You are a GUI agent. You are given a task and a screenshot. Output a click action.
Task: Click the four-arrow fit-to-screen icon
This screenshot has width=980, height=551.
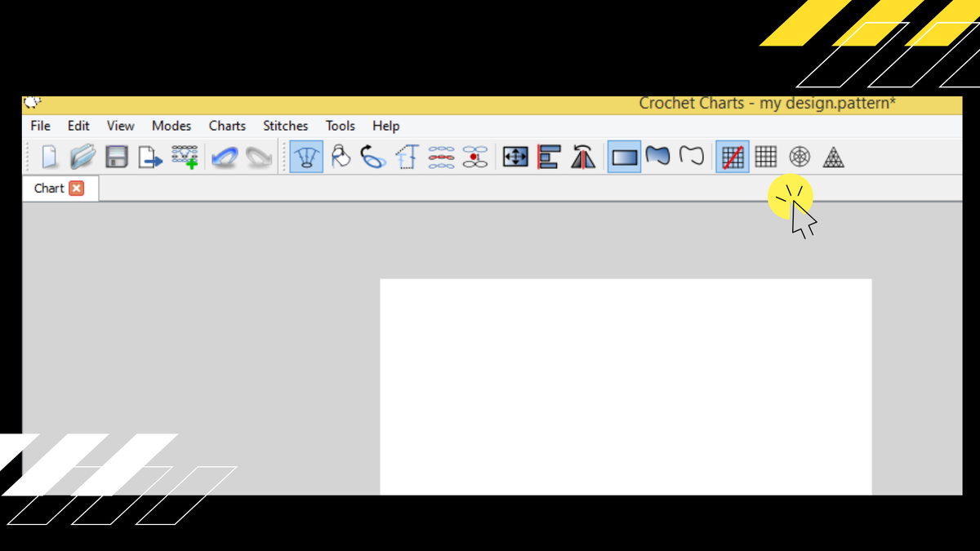(x=515, y=157)
